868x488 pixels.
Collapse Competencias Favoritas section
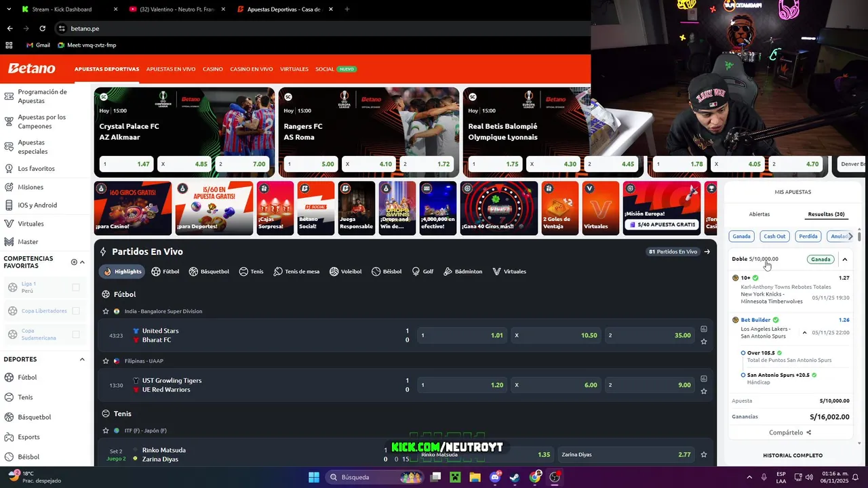click(x=82, y=262)
